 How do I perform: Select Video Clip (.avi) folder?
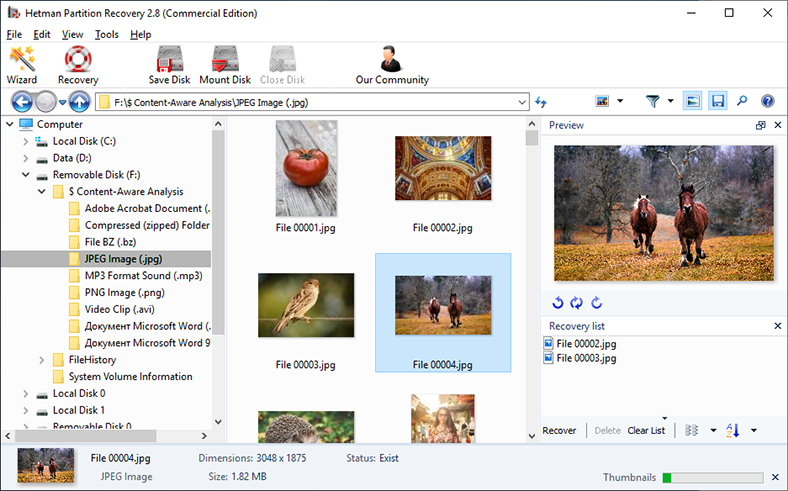119,310
